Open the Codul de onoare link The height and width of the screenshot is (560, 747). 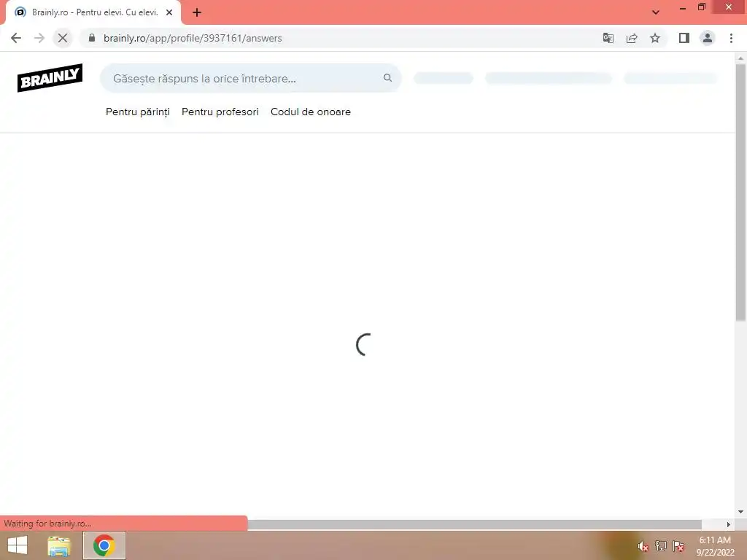coord(311,112)
